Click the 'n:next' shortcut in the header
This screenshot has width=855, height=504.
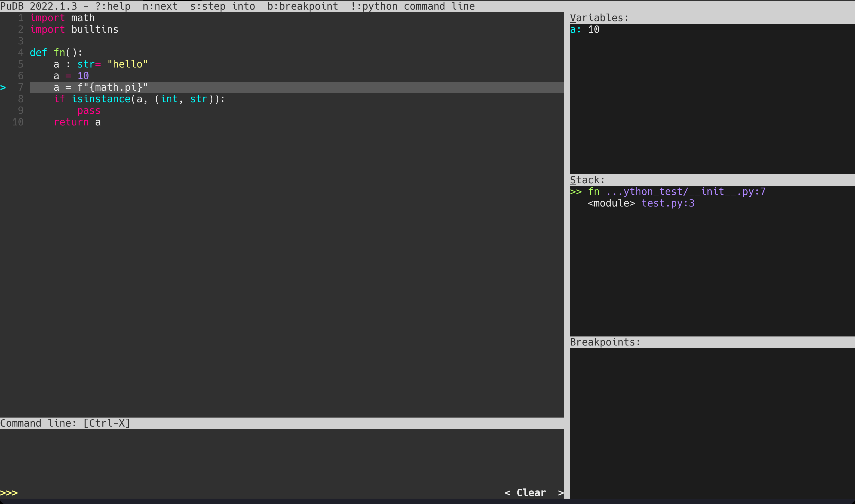[x=160, y=6]
